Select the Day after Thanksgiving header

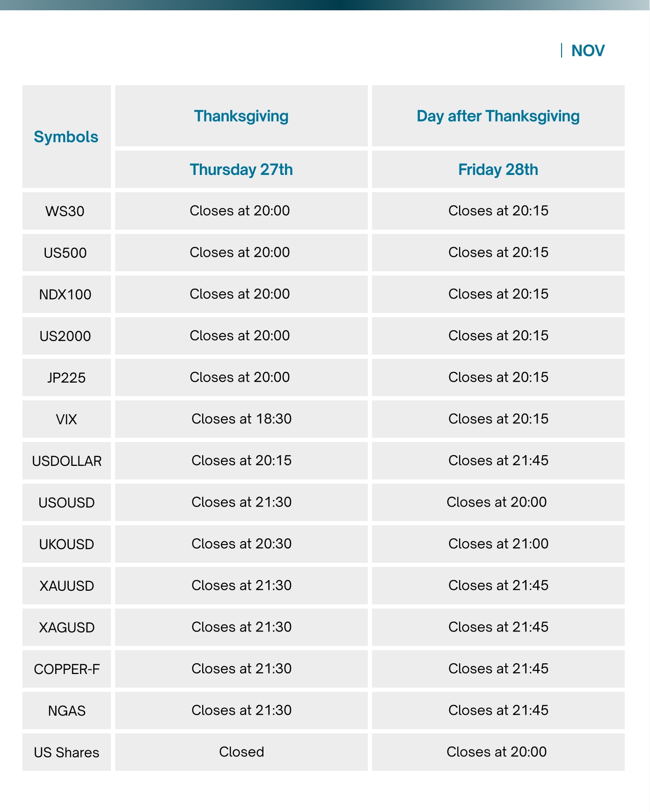498,116
